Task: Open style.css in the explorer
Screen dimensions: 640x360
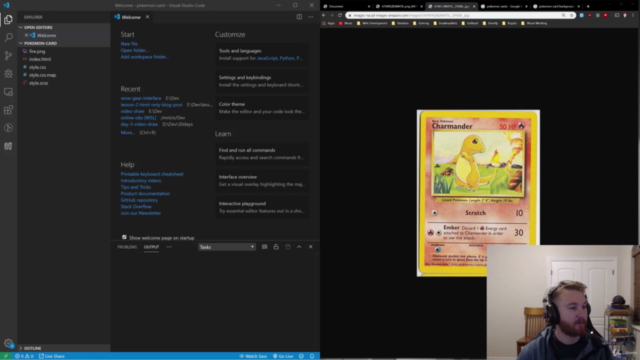Action: (x=37, y=67)
